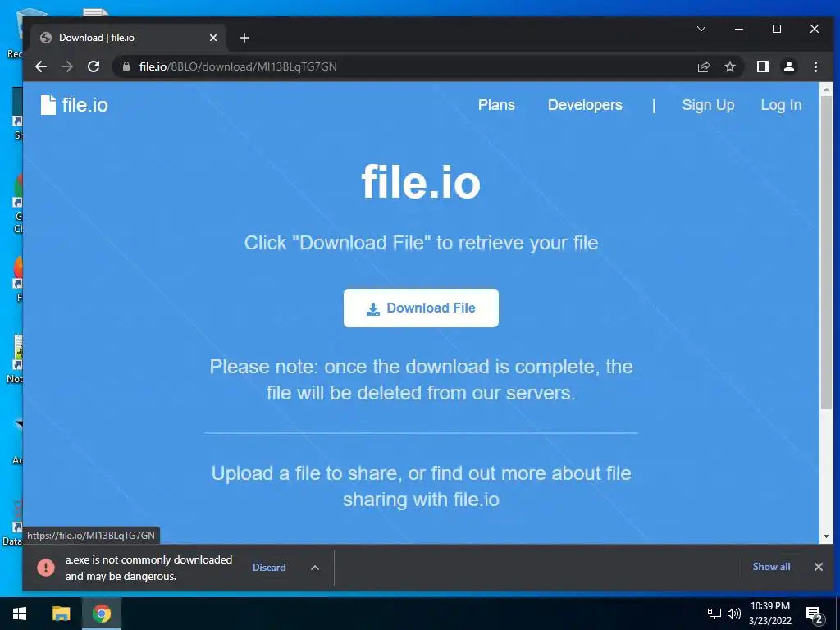Screen dimensions: 840x630
Task: Click the a.exe warning message text
Action: (148, 568)
